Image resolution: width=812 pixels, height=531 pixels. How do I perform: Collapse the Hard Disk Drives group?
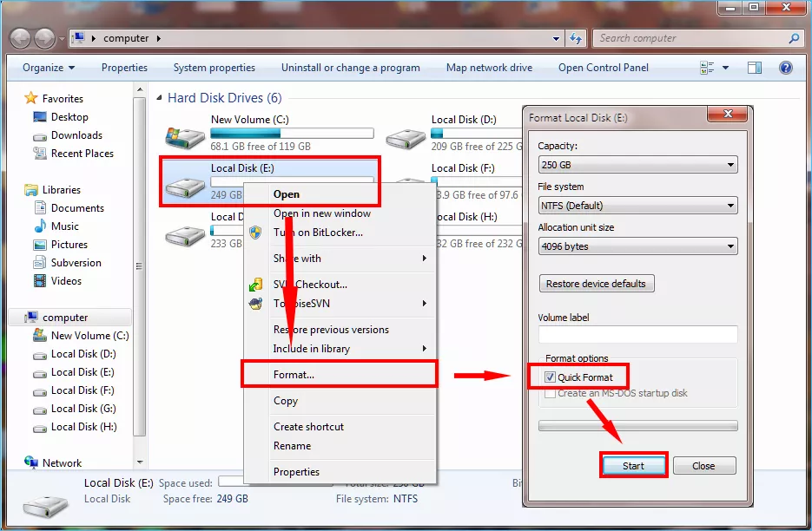[160, 98]
